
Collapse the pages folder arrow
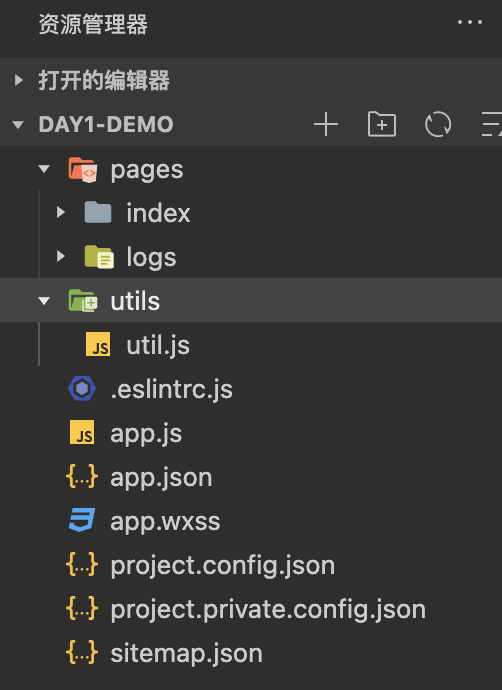44,169
